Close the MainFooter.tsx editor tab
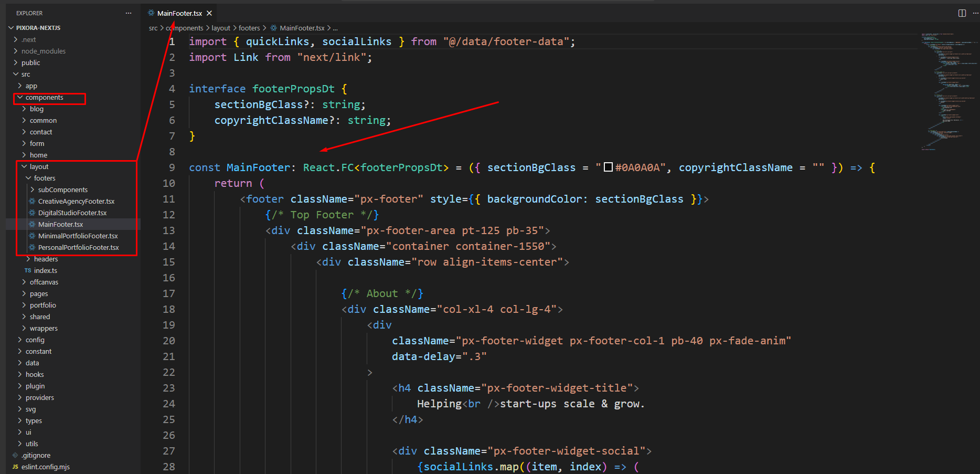Viewport: 980px width, 474px height. click(x=209, y=13)
